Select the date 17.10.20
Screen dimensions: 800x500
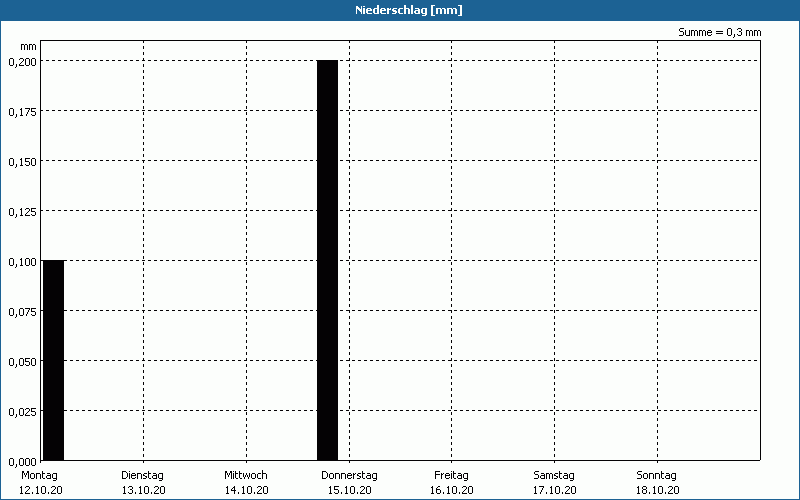(555, 490)
